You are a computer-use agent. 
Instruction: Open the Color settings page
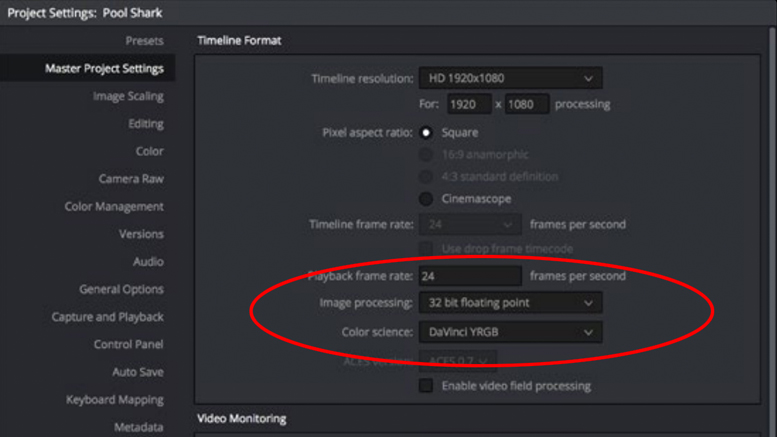(x=149, y=151)
